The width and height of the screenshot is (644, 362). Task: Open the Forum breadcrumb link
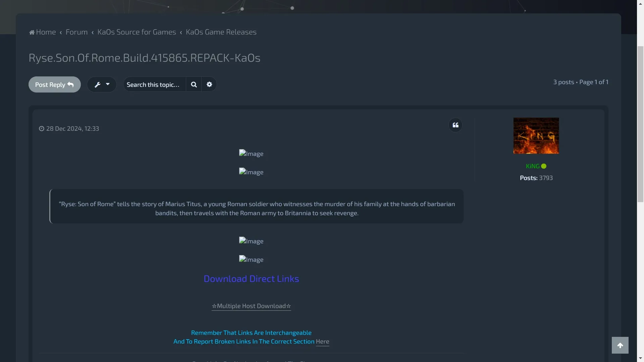pos(76,32)
